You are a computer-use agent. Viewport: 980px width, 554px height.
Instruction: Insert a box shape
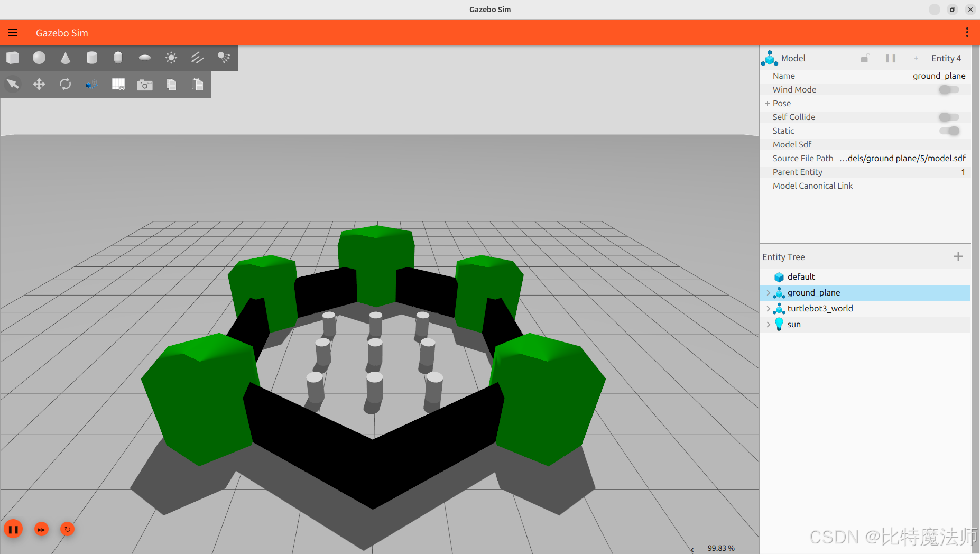click(13, 58)
